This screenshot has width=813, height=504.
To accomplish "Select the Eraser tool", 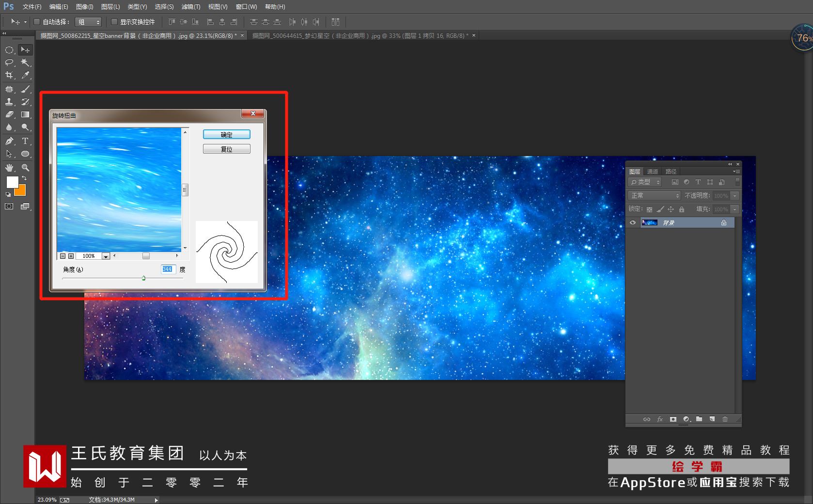I will tap(9, 114).
